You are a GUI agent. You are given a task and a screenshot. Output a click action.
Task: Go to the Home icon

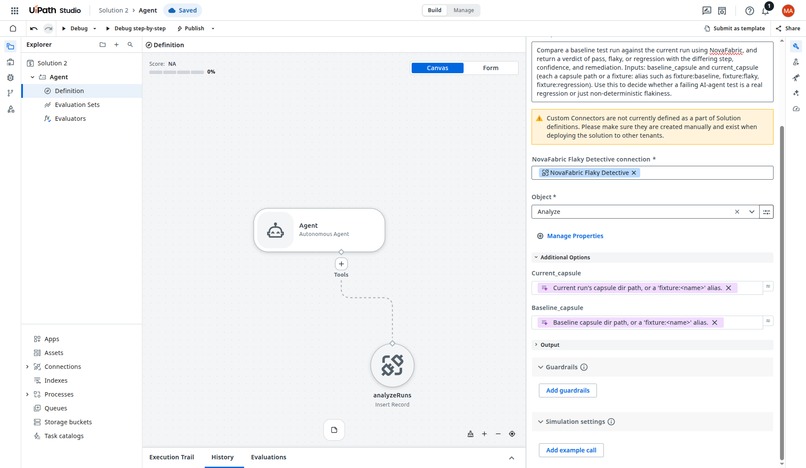[13, 28]
